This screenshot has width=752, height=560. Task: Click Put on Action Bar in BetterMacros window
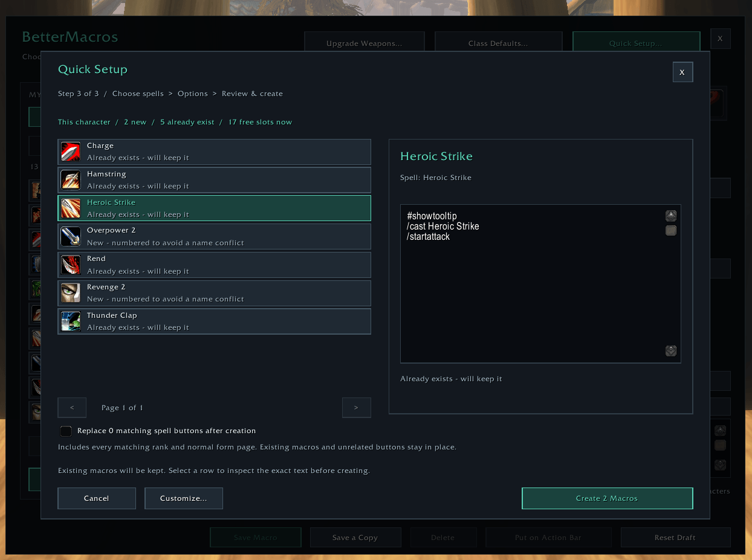tap(548, 538)
